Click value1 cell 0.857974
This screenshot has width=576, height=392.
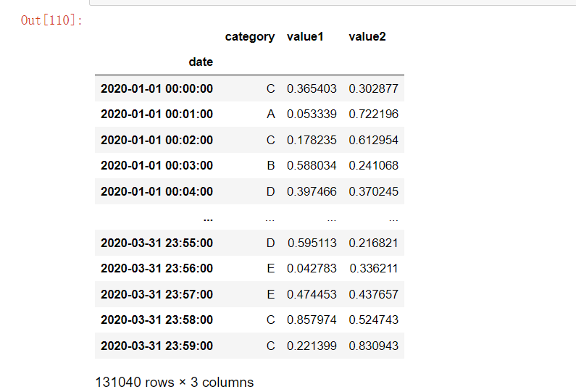(x=312, y=320)
